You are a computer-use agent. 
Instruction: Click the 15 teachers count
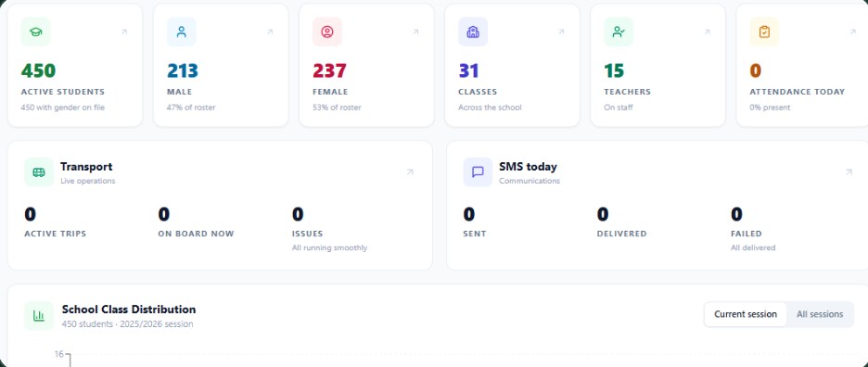(614, 70)
